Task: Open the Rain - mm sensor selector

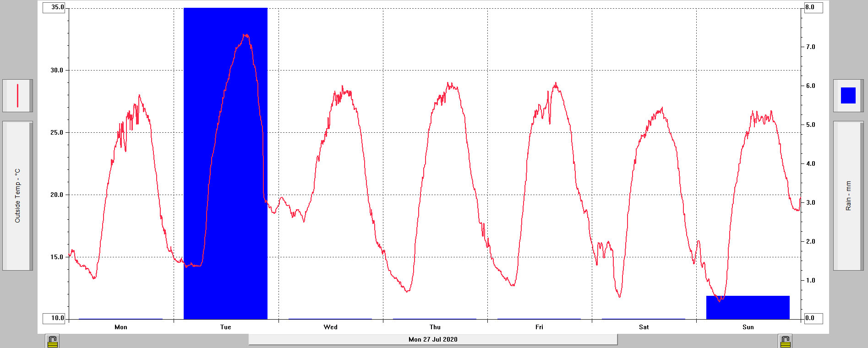Action: [x=848, y=196]
